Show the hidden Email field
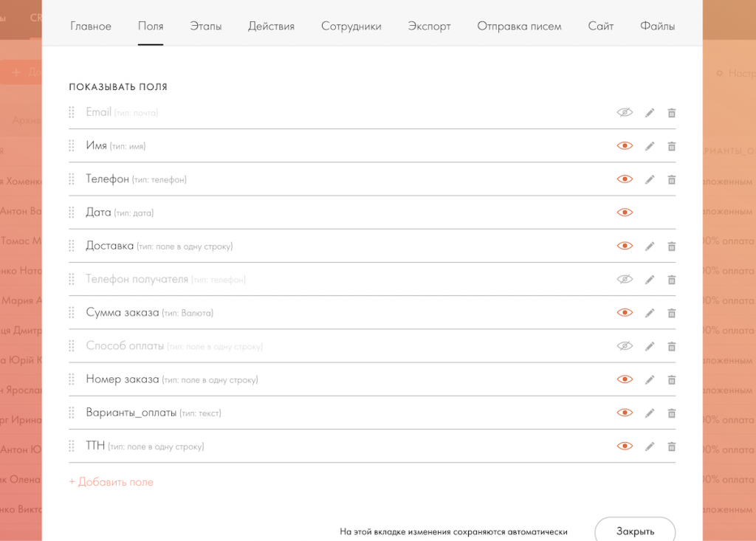This screenshot has width=756, height=541. [625, 113]
